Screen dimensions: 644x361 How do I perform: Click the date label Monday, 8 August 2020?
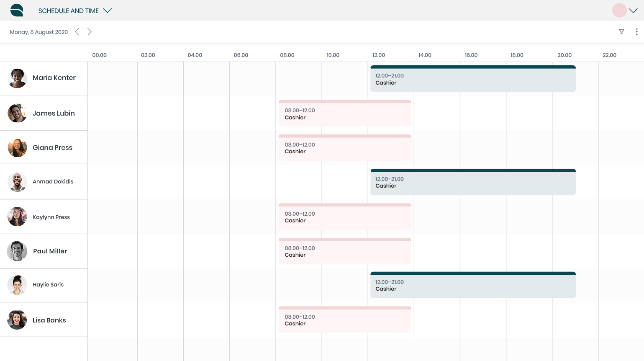(38, 31)
